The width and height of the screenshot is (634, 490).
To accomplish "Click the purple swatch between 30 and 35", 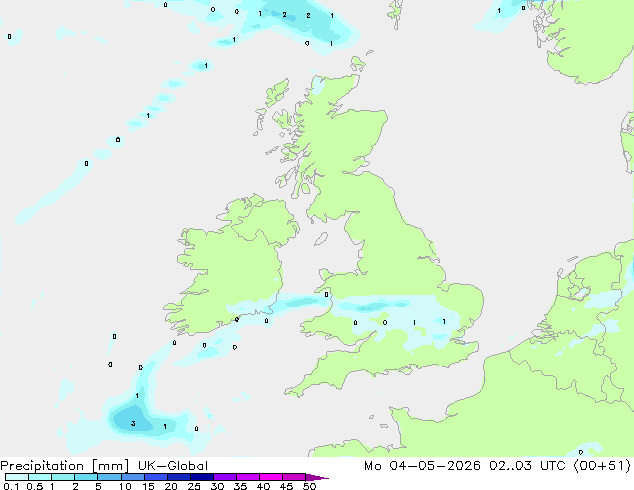I will coord(225,477).
